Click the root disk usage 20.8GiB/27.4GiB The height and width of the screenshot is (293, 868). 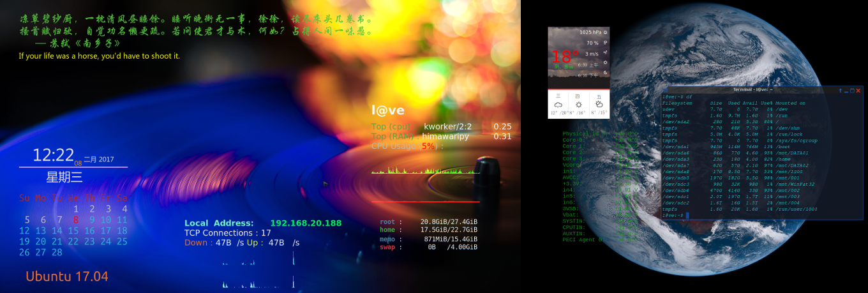(449, 222)
